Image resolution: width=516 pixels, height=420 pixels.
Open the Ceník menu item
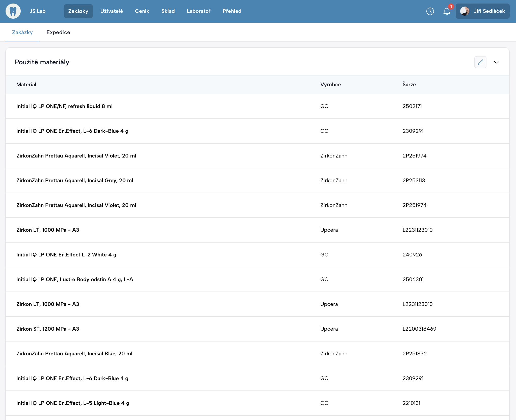coord(142,11)
